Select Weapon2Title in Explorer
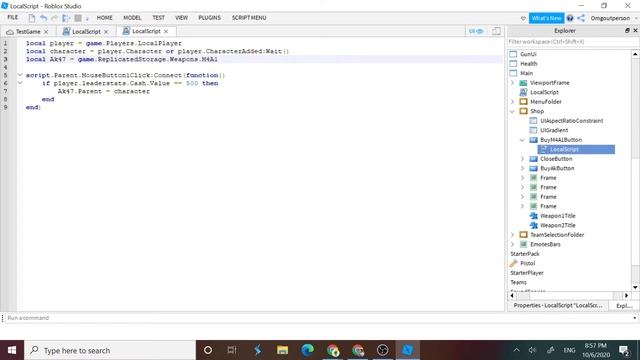 click(x=558, y=225)
